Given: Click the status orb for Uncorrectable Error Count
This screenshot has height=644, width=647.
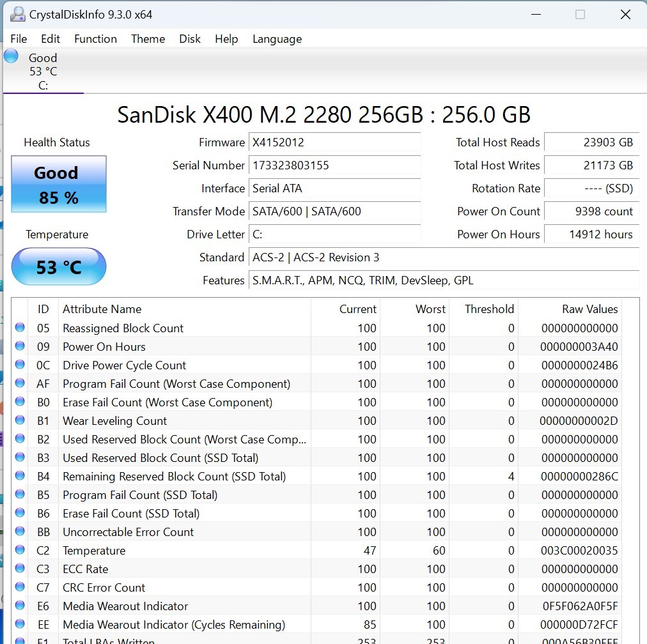Looking at the screenshot, I should click(20, 532).
